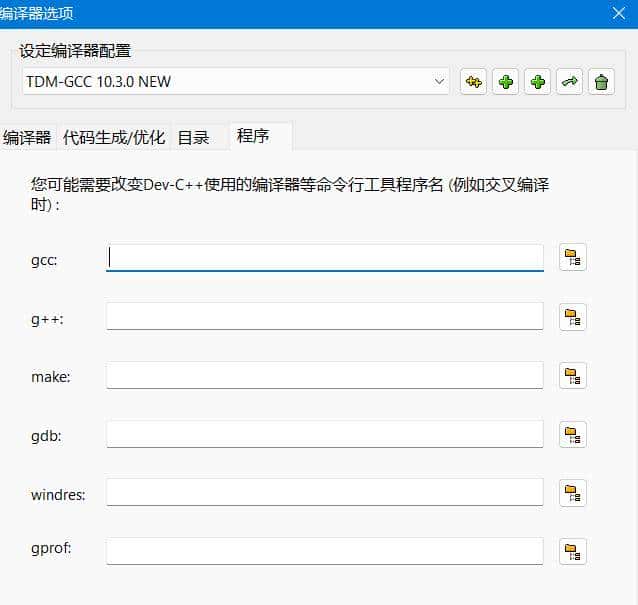Click the second green plus add-compiler icon
The image size is (638, 605).
pos(537,82)
